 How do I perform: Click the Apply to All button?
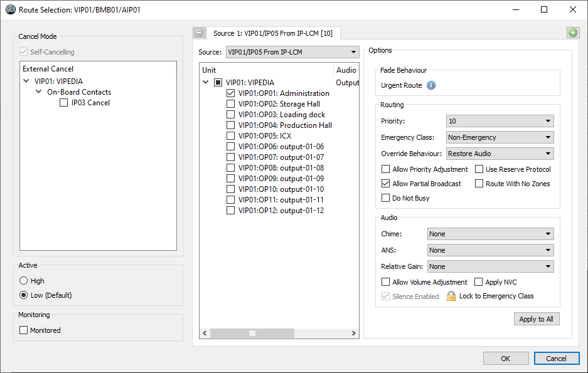point(536,319)
